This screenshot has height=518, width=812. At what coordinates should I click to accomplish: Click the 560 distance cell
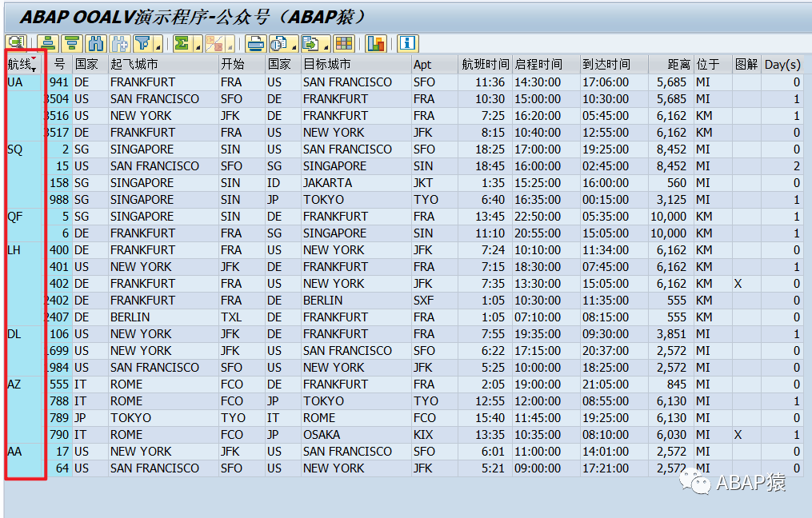pyautogui.click(x=671, y=183)
